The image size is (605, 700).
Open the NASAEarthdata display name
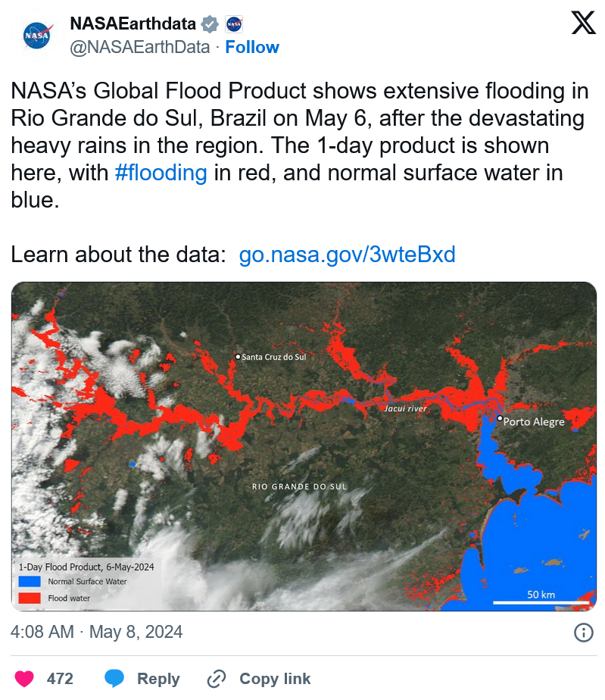[x=133, y=23]
